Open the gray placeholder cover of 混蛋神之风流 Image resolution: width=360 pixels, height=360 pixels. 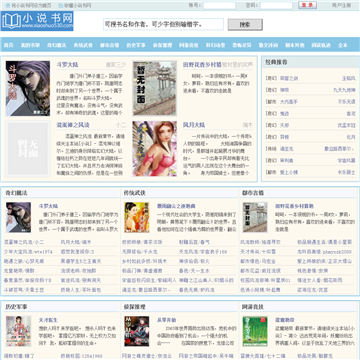pyautogui.click(x=28, y=149)
